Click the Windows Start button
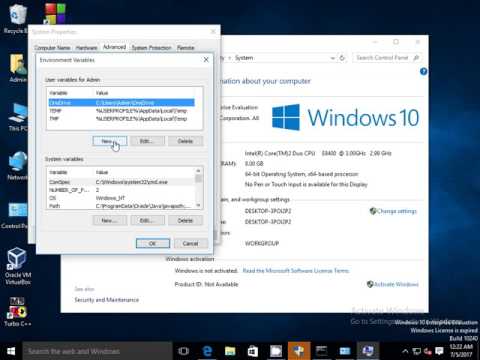Viewport: 480px width, 360px height. (x=11, y=351)
